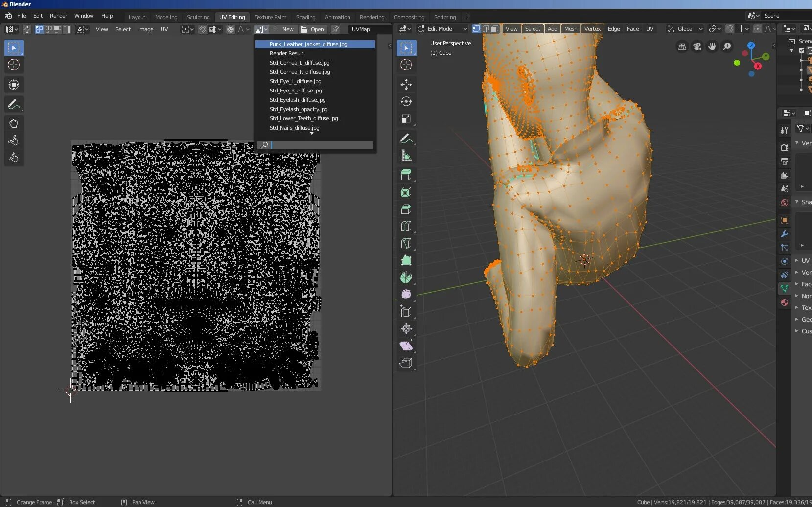Select the Poly Build tool
Viewport: 812px width, 507px height.
(x=406, y=260)
